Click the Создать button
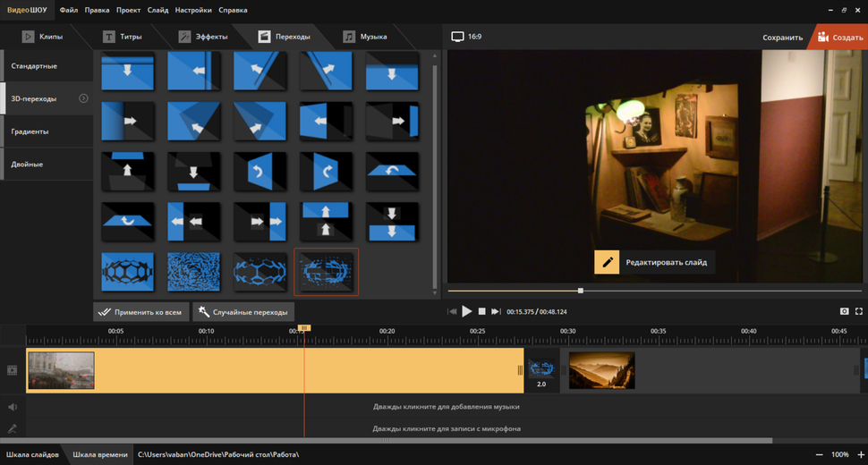Screen dimensions: 868x465 (x=839, y=37)
